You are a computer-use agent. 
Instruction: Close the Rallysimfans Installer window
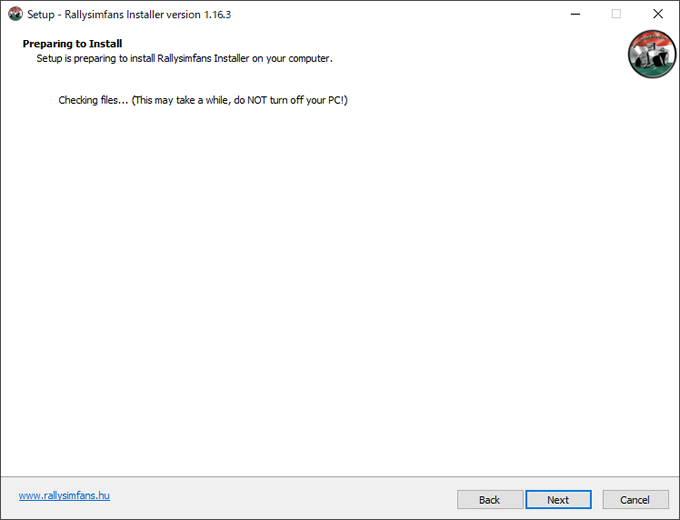pos(657,14)
